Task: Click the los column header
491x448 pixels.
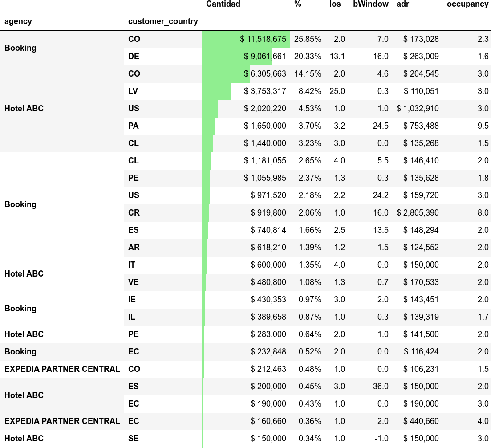Action: click(335, 4)
